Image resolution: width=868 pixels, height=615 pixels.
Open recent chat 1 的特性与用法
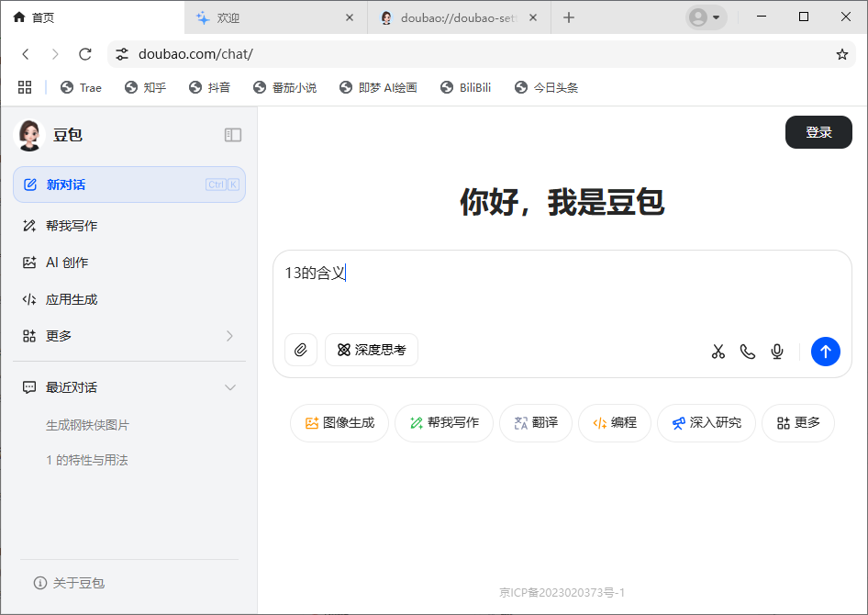(x=87, y=460)
